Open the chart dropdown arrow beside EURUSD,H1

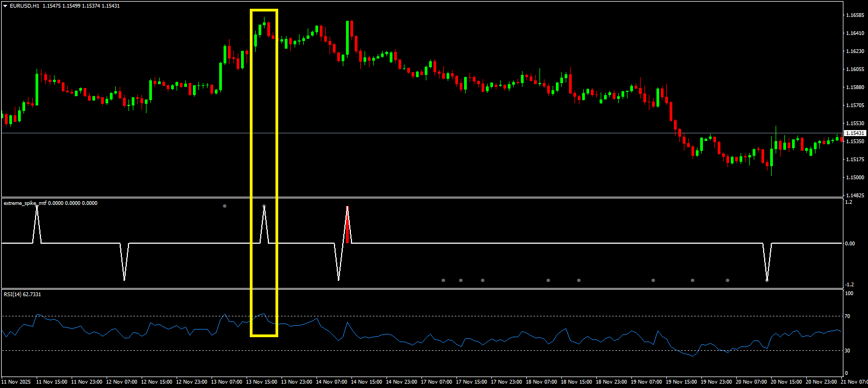tap(5, 6)
